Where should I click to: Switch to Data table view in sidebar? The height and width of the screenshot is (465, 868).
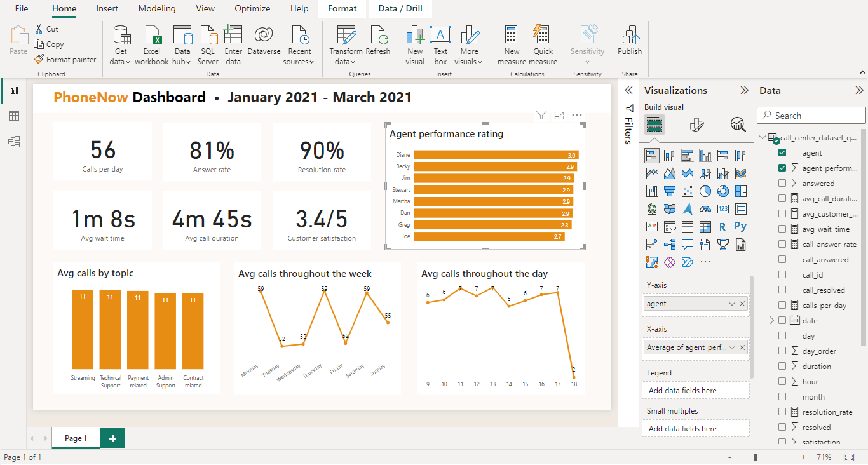coord(13,116)
